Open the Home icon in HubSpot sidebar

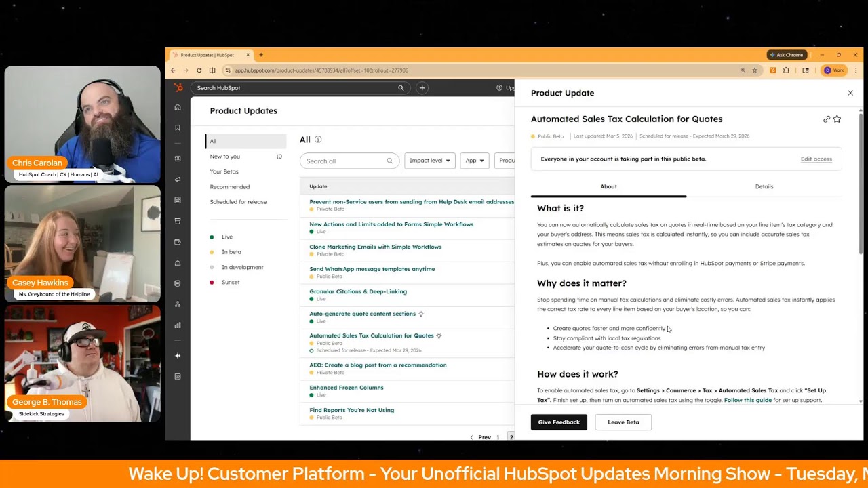click(178, 107)
